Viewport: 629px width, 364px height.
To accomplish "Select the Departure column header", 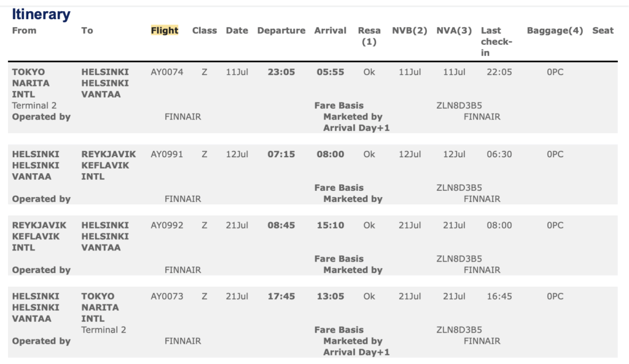I will (x=281, y=31).
